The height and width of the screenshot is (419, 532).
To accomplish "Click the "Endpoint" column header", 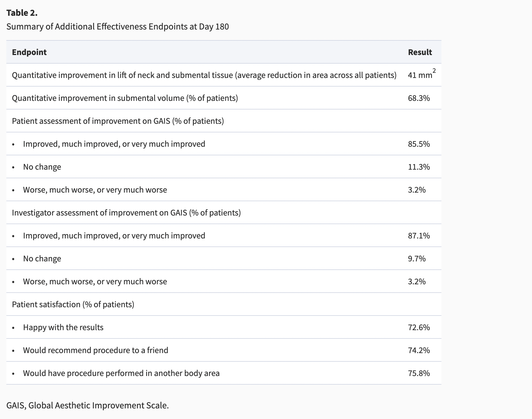I will [x=29, y=52].
